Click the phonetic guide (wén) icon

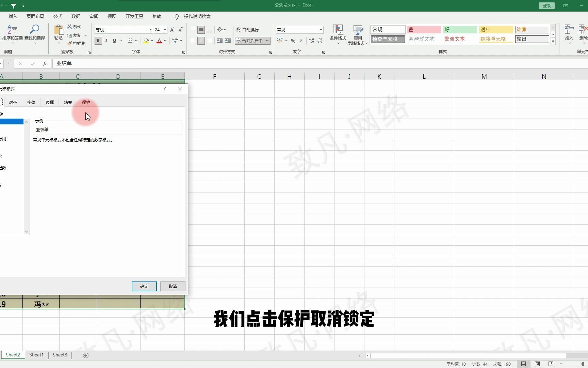tap(175, 41)
